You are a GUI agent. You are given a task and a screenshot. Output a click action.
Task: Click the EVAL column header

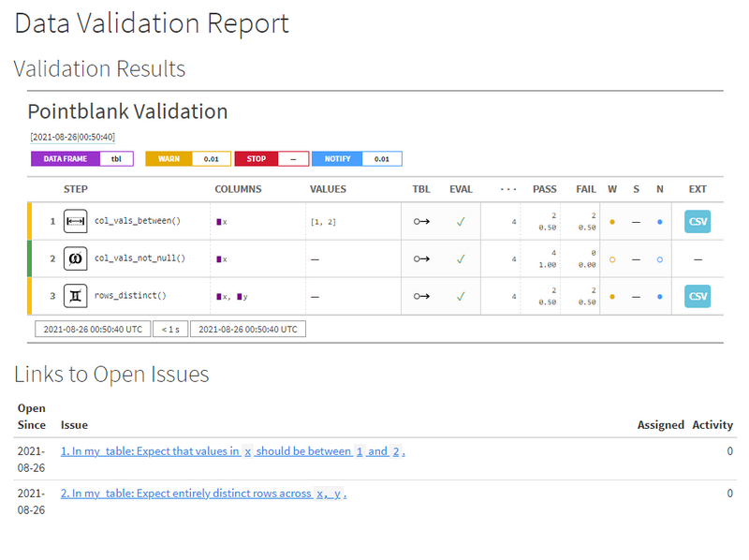coord(461,189)
